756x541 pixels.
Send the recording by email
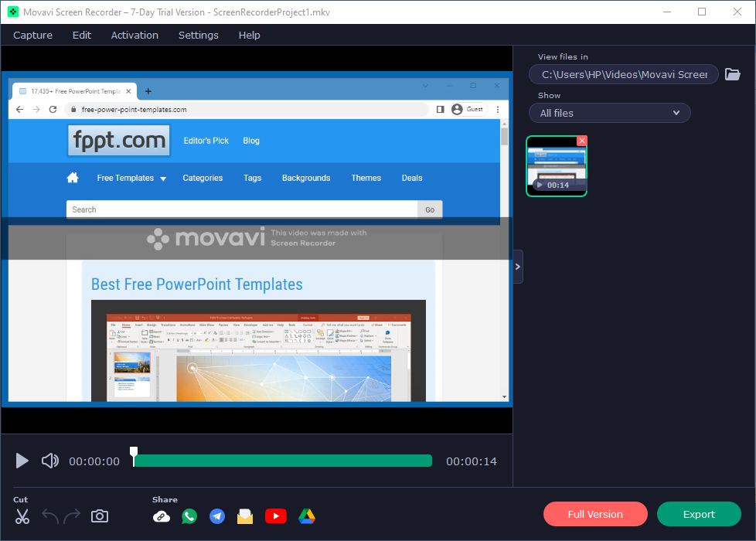click(245, 516)
